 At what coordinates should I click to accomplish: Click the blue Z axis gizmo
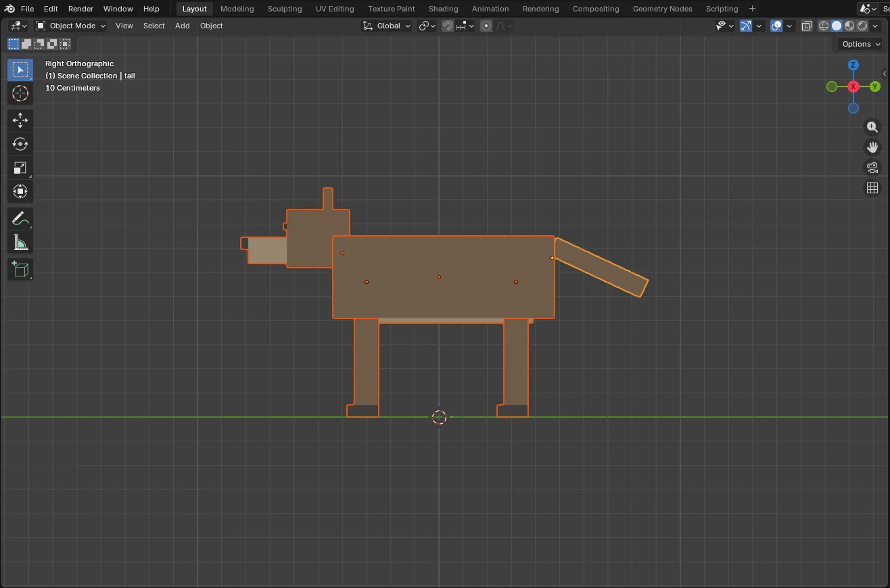pos(853,65)
